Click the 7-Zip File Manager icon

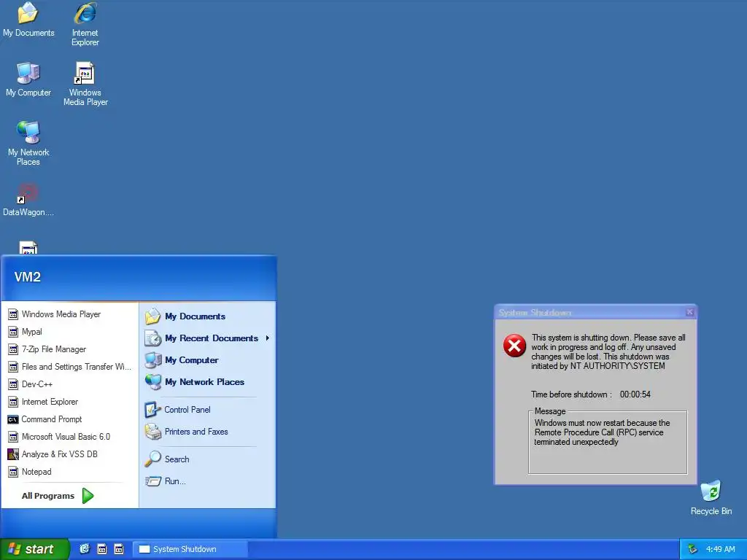pos(13,349)
